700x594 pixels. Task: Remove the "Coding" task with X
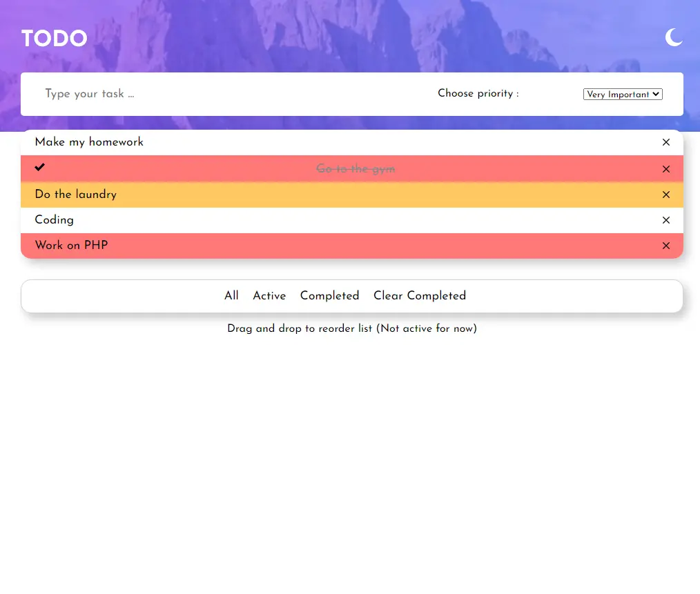(665, 220)
